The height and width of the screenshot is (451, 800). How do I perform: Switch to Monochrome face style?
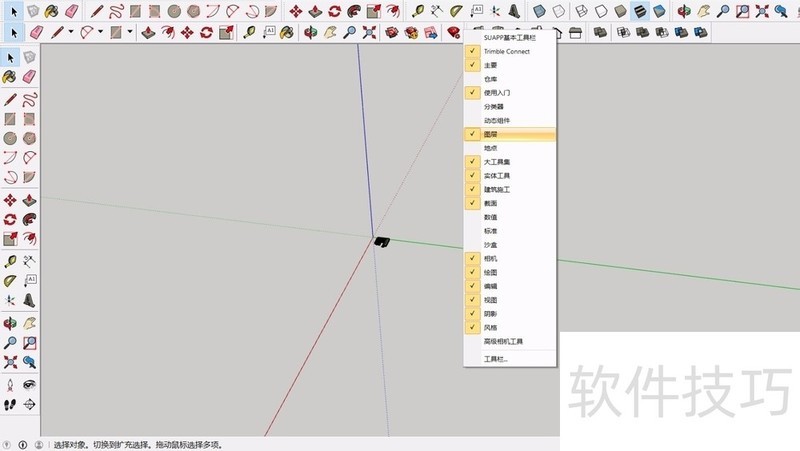click(659, 11)
